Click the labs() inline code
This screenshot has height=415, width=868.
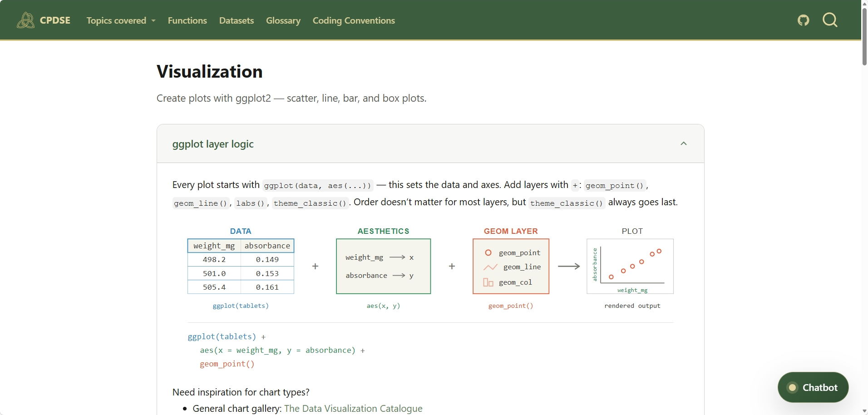[x=250, y=203]
